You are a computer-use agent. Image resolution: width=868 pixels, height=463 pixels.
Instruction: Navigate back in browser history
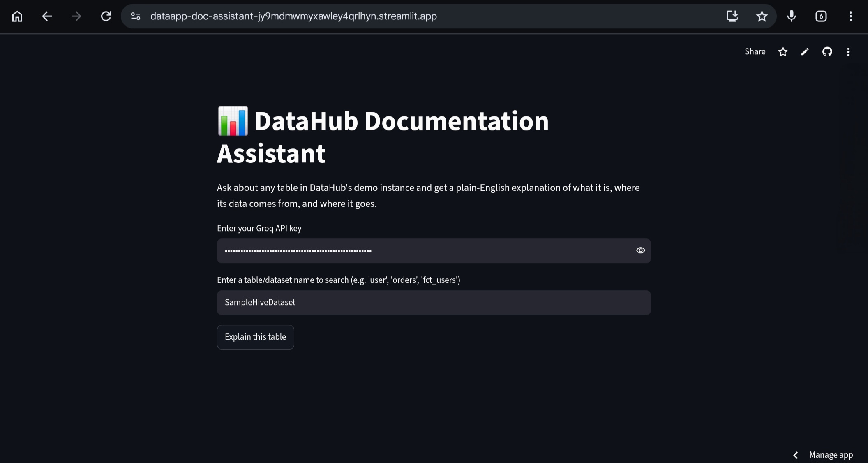[47, 16]
